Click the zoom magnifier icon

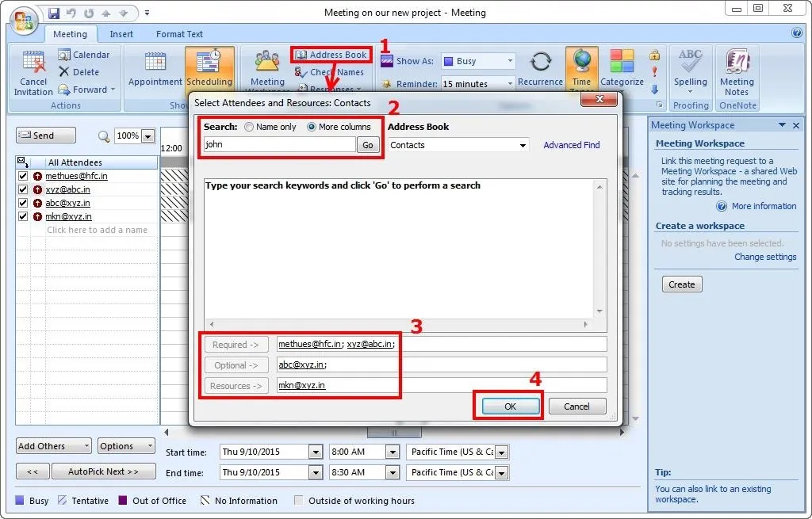tap(104, 136)
